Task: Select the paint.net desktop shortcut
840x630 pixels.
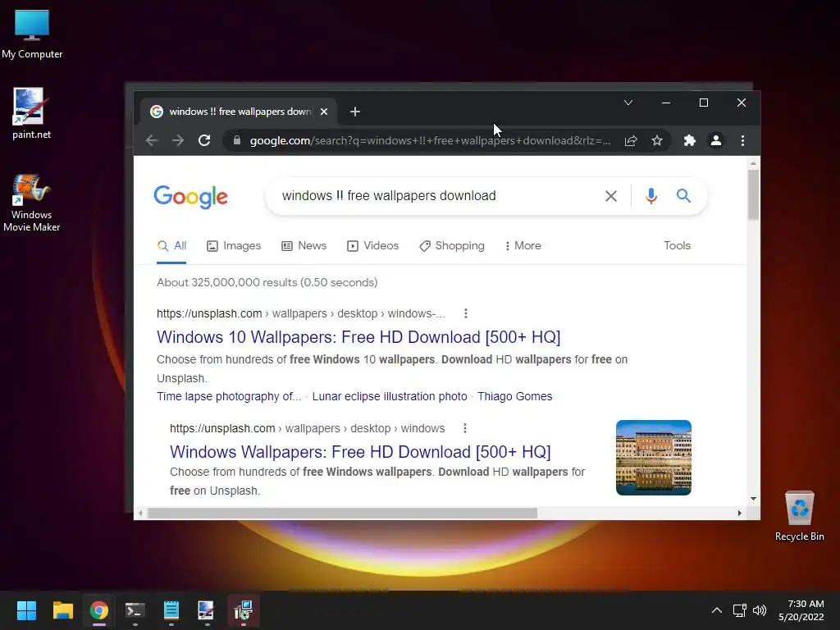Action: 32,113
